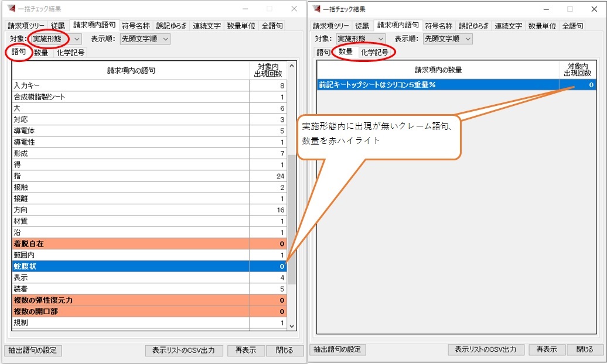607x364 pixels.
Task: Select 請求項内語句 tab in left window
Action: 94,25
